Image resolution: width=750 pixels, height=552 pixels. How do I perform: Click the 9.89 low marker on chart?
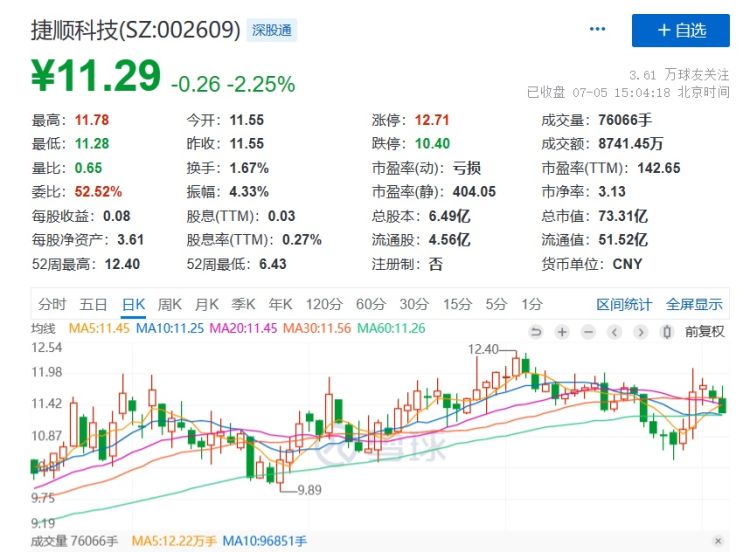309,490
